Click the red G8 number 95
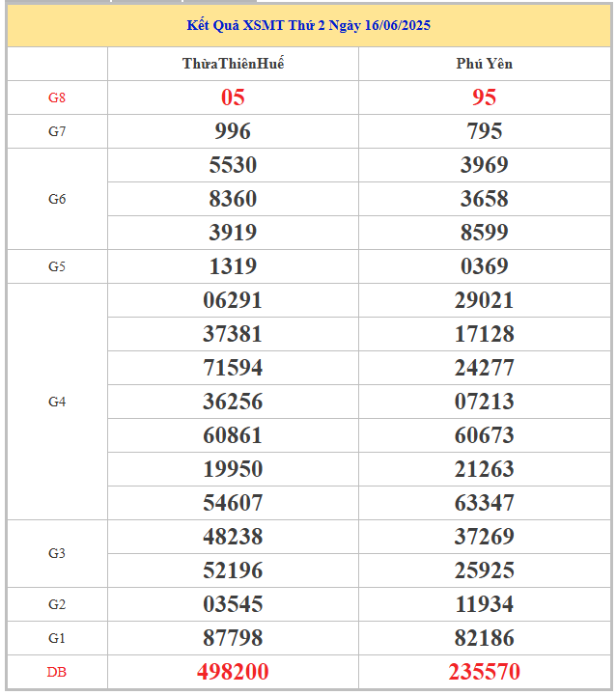Screen dimensions: 616x695 (x=485, y=97)
